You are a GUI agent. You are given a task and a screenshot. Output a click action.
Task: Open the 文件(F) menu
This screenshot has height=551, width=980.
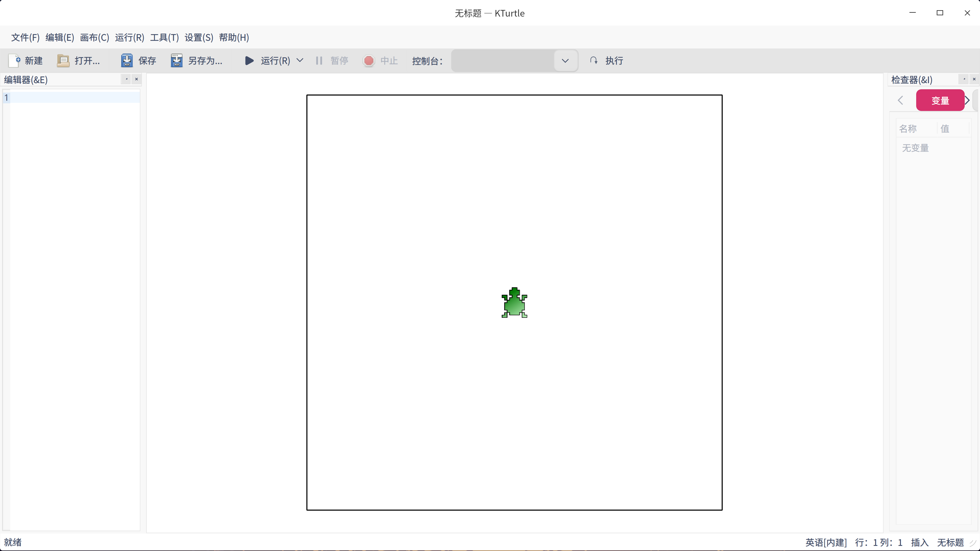click(x=25, y=37)
